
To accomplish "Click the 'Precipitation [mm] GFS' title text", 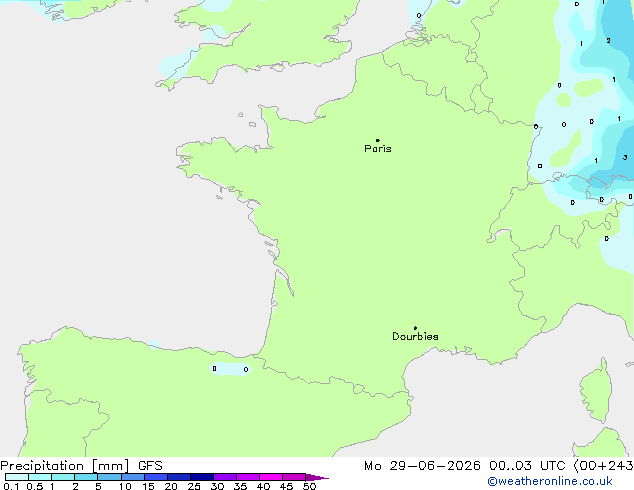I will point(81,466).
